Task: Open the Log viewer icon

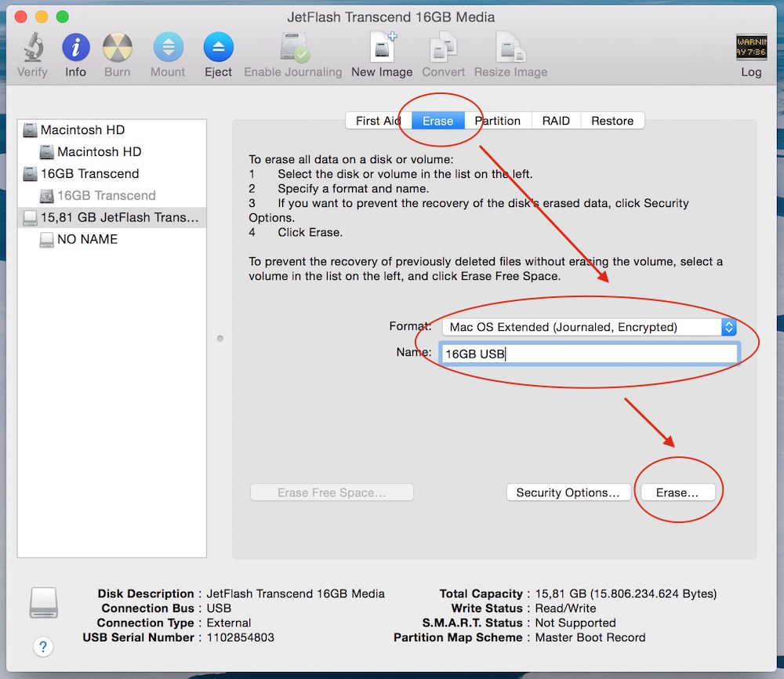Action: click(x=751, y=48)
